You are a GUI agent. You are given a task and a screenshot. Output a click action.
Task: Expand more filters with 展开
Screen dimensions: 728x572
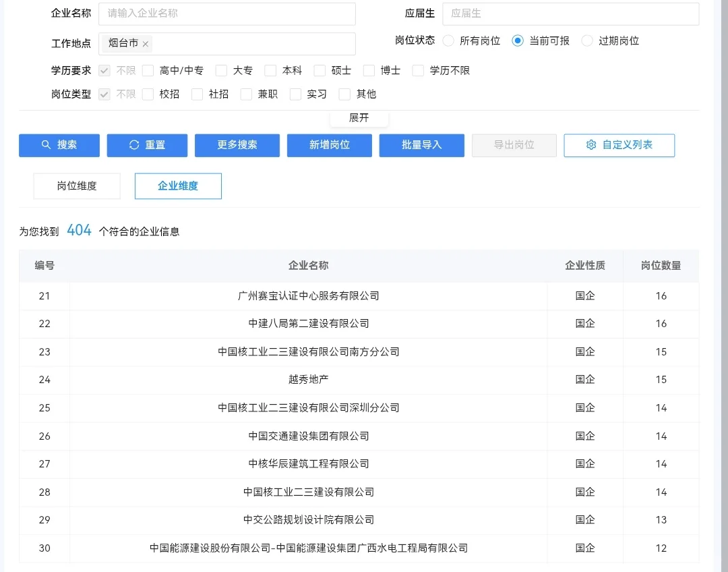click(x=359, y=118)
